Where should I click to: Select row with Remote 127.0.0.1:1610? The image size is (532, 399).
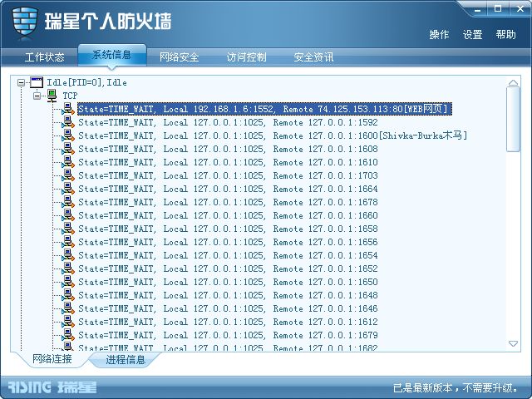click(x=228, y=162)
